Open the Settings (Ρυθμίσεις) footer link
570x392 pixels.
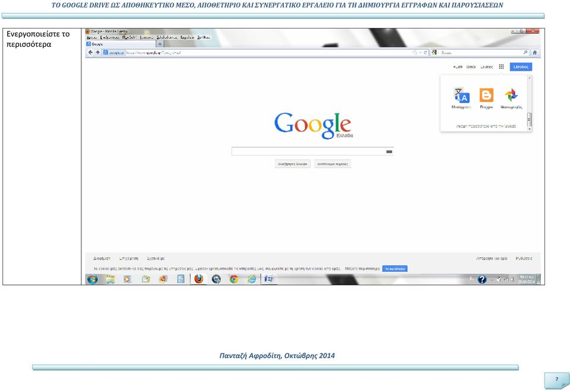click(524, 258)
